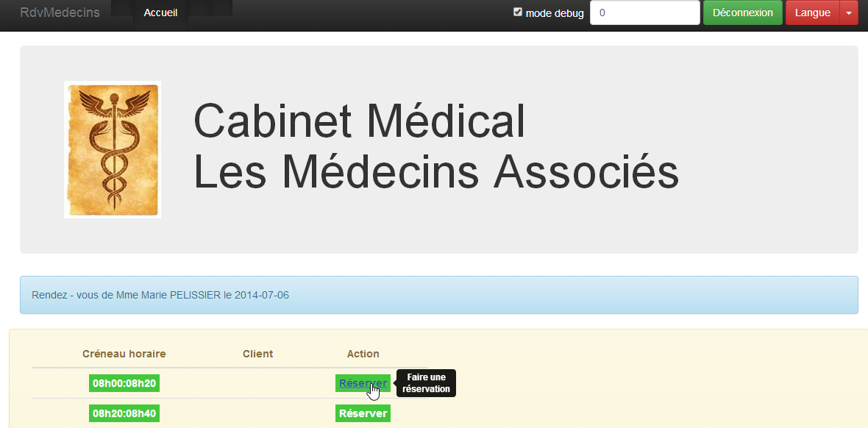Click Réserver for the 08h20:08h40 slot
This screenshot has width=868, height=428.
click(363, 413)
